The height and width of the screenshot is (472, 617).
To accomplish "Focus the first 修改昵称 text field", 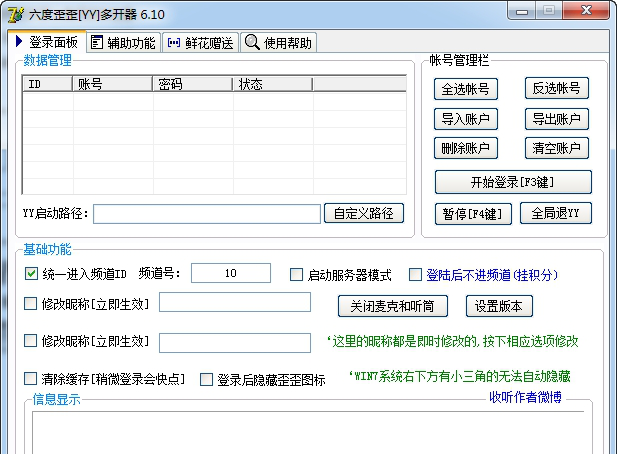I will pyautogui.click(x=235, y=302).
